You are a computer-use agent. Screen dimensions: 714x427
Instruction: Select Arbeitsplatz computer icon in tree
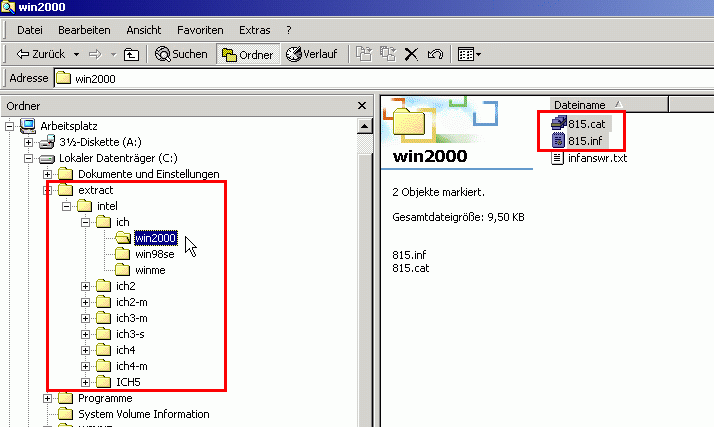tap(28, 126)
